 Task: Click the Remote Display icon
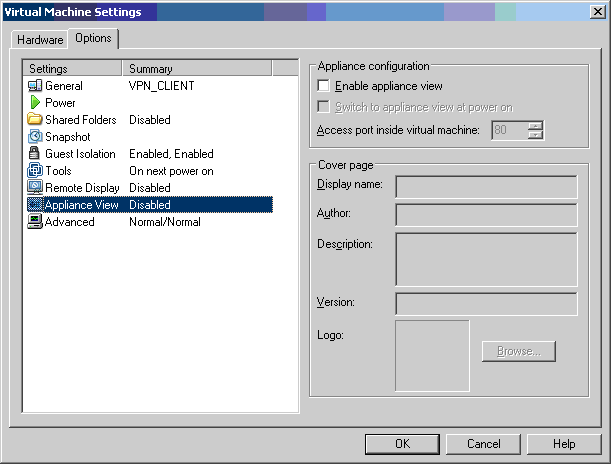pos(35,188)
